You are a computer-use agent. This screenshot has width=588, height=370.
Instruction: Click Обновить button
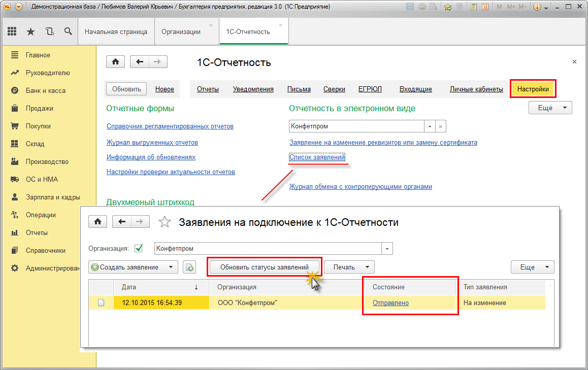[x=126, y=89]
